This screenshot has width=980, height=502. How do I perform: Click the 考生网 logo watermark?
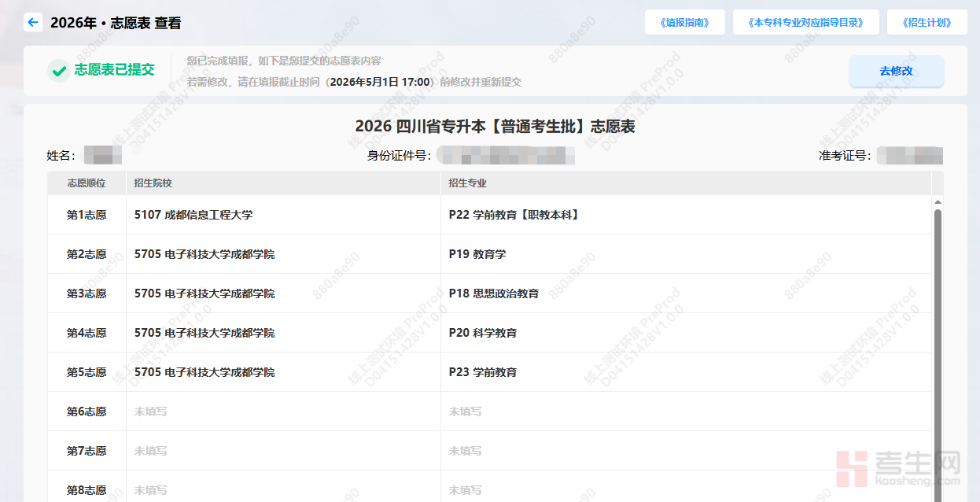click(x=898, y=468)
